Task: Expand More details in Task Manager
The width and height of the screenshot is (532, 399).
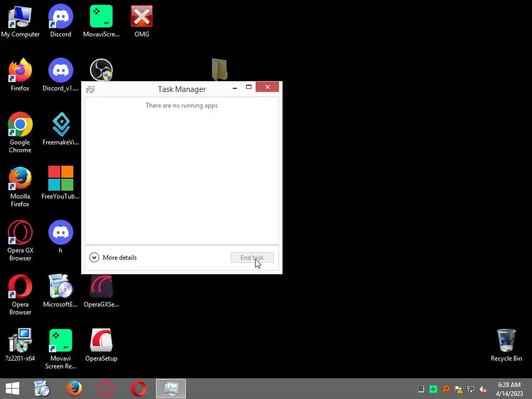Action: coord(113,258)
